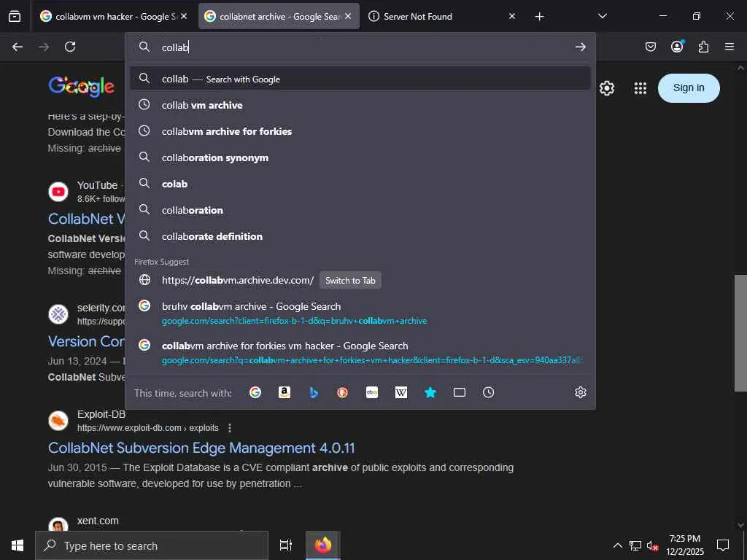Open Save to Pocket icon
Image resolution: width=747 pixels, height=560 pixels.
coord(650,47)
